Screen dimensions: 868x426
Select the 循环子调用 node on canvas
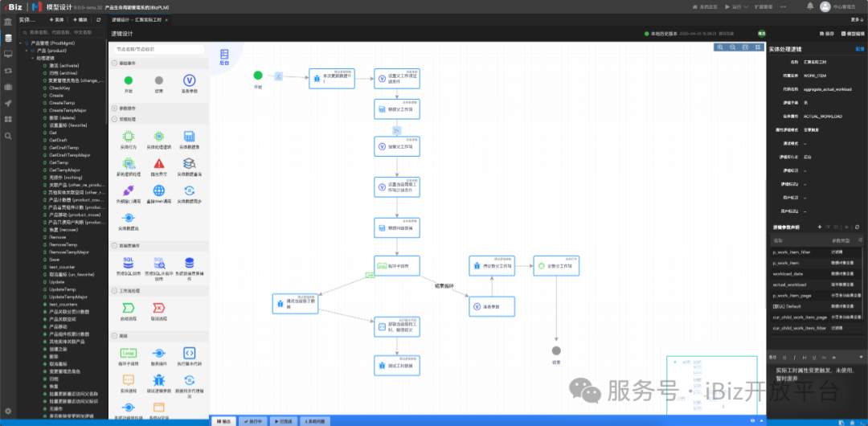(x=396, y=267)
